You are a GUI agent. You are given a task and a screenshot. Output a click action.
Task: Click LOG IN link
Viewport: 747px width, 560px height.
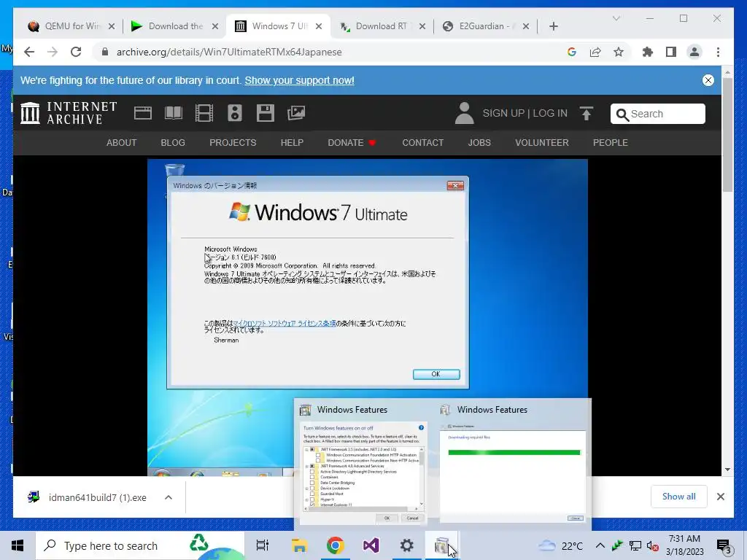tap(550, 113)
